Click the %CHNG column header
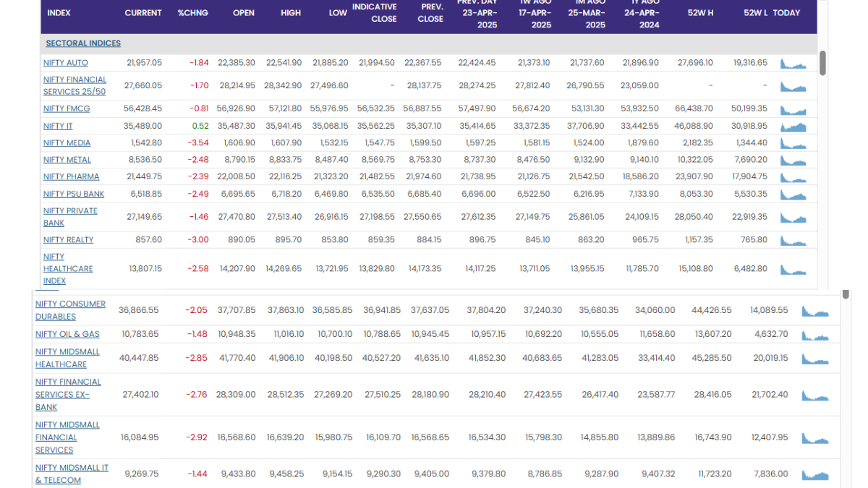Image resolution: width=868 pixels, height=488 pixels. coord(193,13)
